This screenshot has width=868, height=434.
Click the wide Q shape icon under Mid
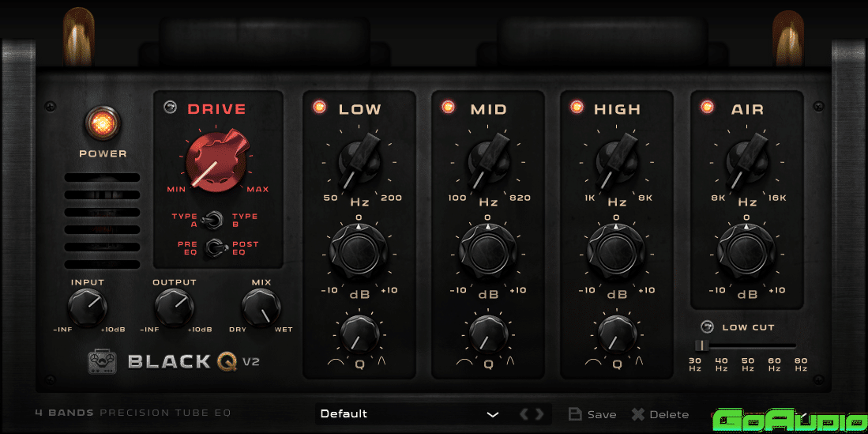point(464,363)
